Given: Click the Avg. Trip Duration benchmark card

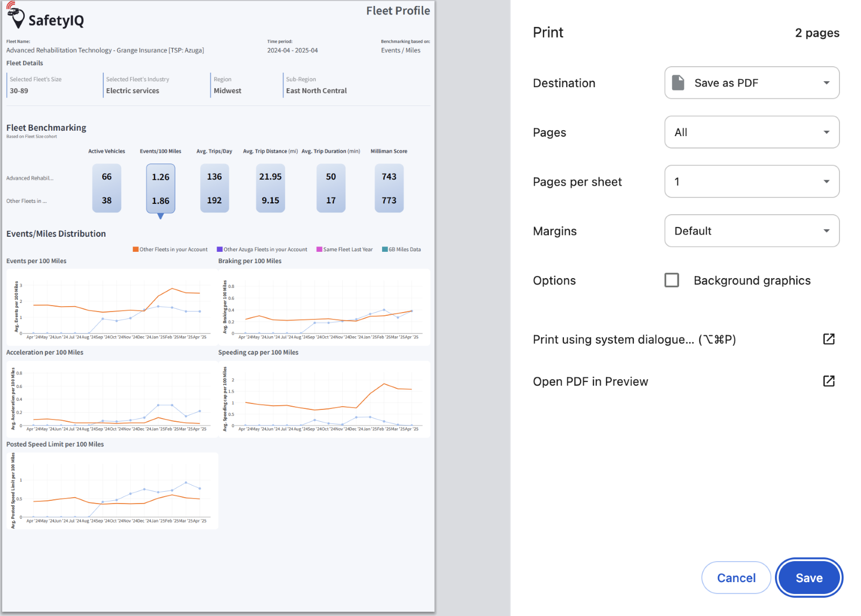Looking at the screenshot, I should point(331,188).
